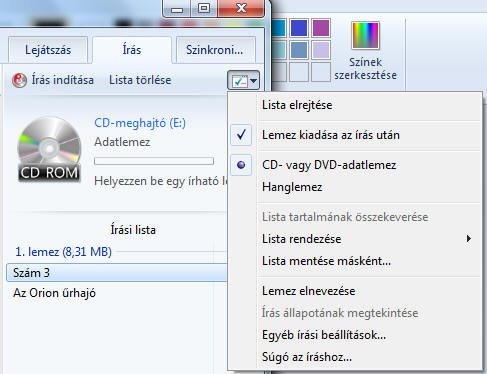Pick the empty swatch below lavender
The image size is (487, 374).
[321, 72]
